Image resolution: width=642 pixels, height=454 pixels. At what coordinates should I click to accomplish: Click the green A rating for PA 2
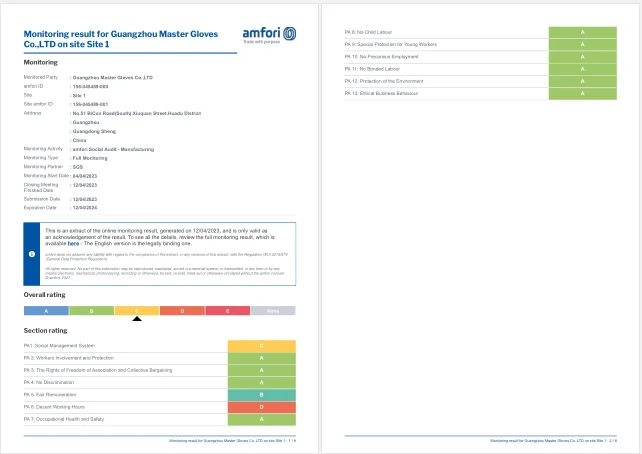pyautogui.click(x=262, y=358)
